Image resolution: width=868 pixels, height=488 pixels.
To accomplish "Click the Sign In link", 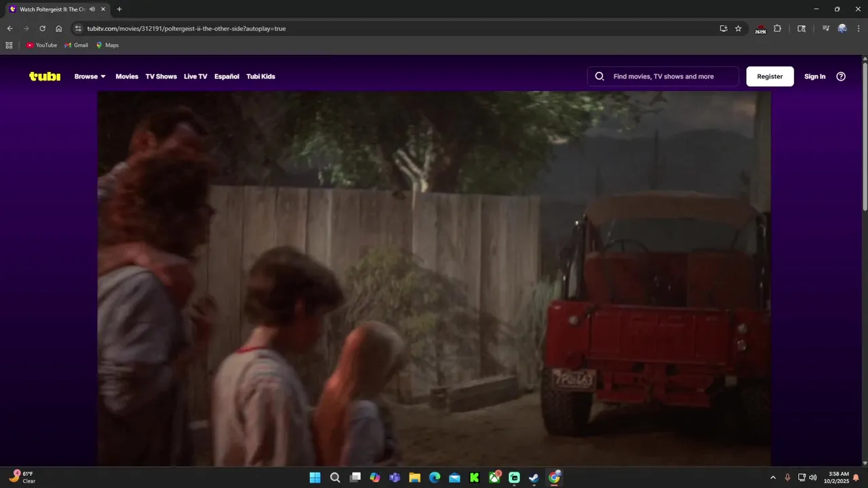I will tap(814, 77).
